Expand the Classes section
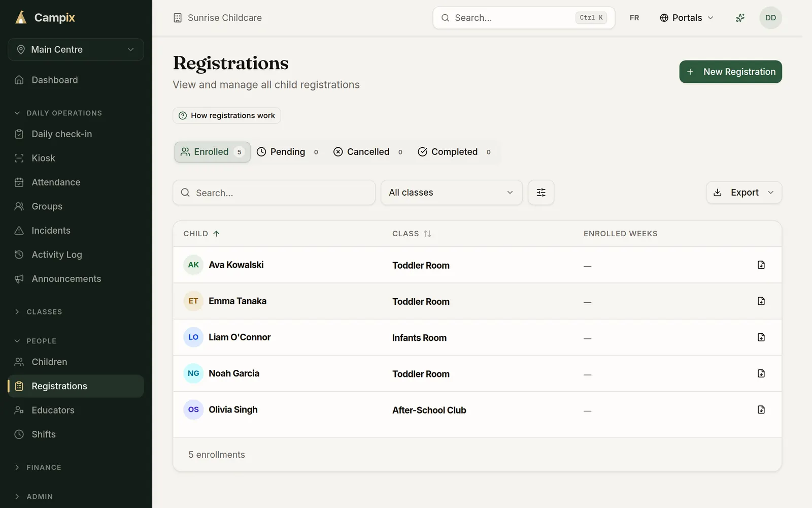 point(38,312)
